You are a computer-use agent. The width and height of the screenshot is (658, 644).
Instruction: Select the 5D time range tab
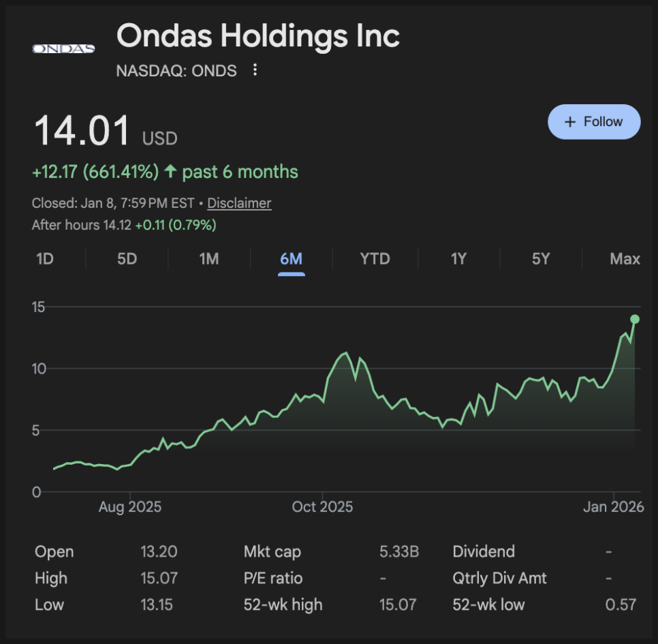click(x=127, y=259)
